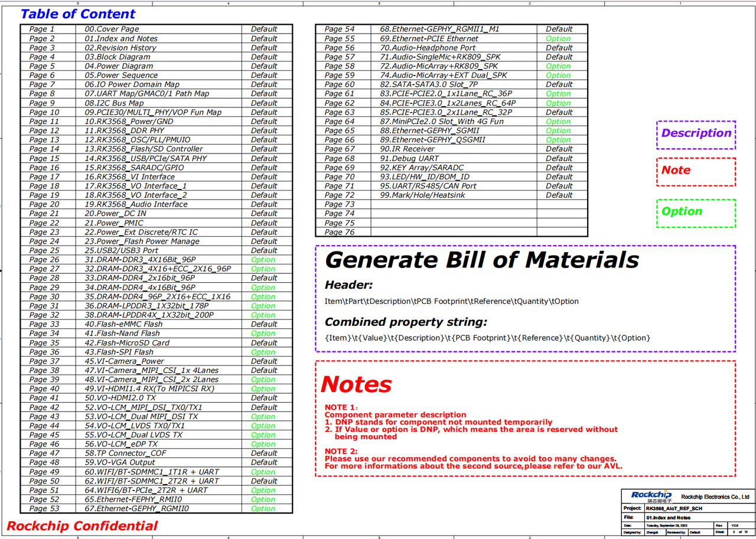Viewport: 756px width, 539px height.
Task: Open the 50.VO-HDMI2.0 TX entry
Action: click(120, 398)
